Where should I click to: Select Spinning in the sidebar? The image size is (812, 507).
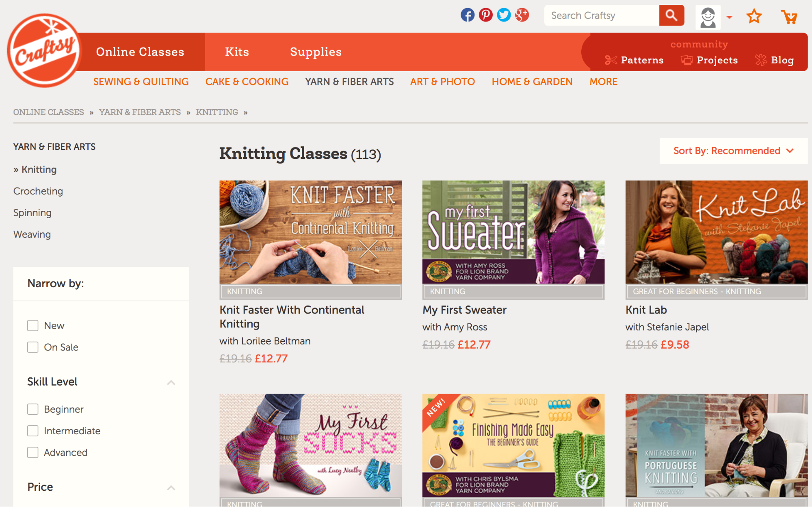[x=32, y=212]
